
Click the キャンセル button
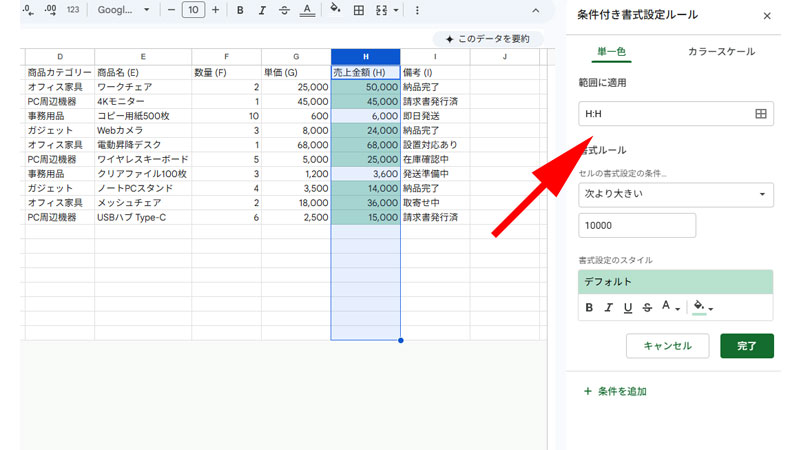coord(667,346)
